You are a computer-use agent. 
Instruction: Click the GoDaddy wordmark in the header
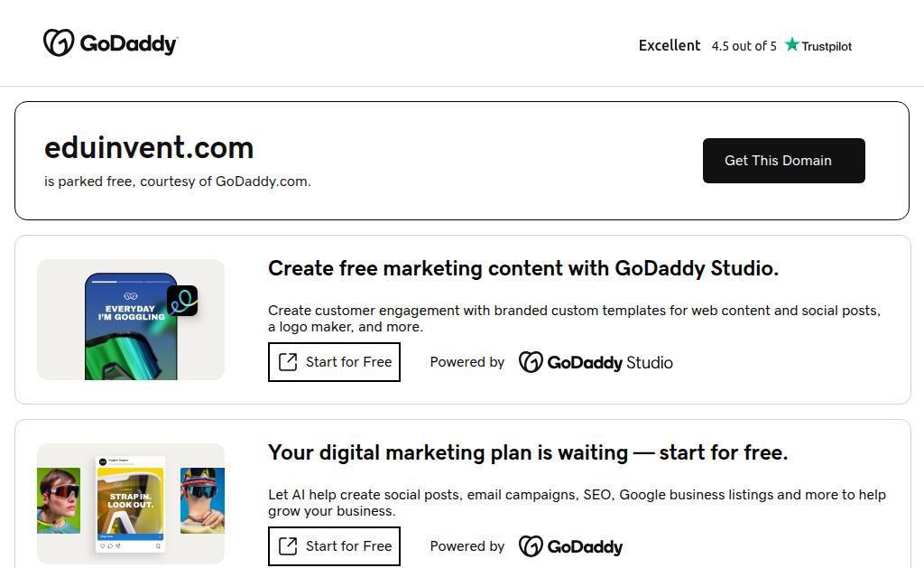tap(128, 43)
